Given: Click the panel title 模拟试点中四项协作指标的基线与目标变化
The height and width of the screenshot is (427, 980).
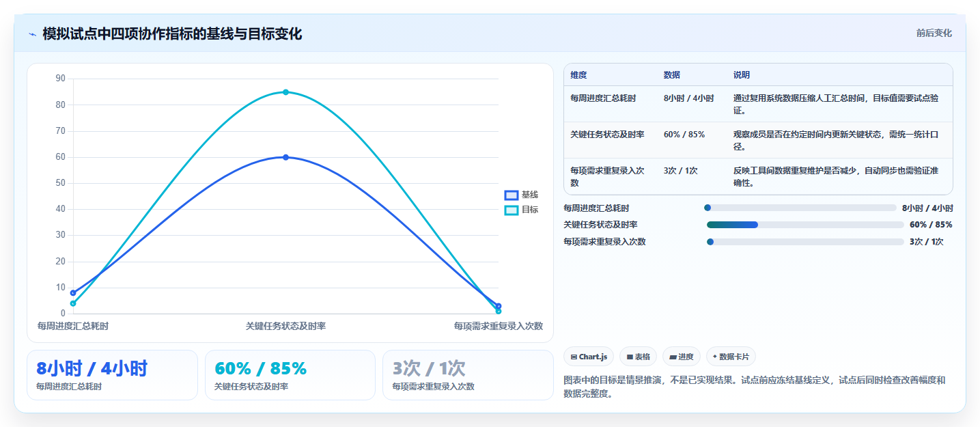Looking at the screenshot, I should [172, 33].
